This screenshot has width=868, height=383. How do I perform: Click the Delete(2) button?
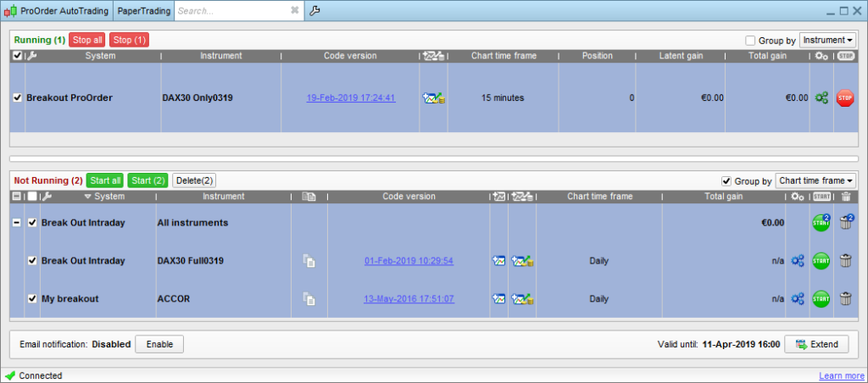pos(194,180)
